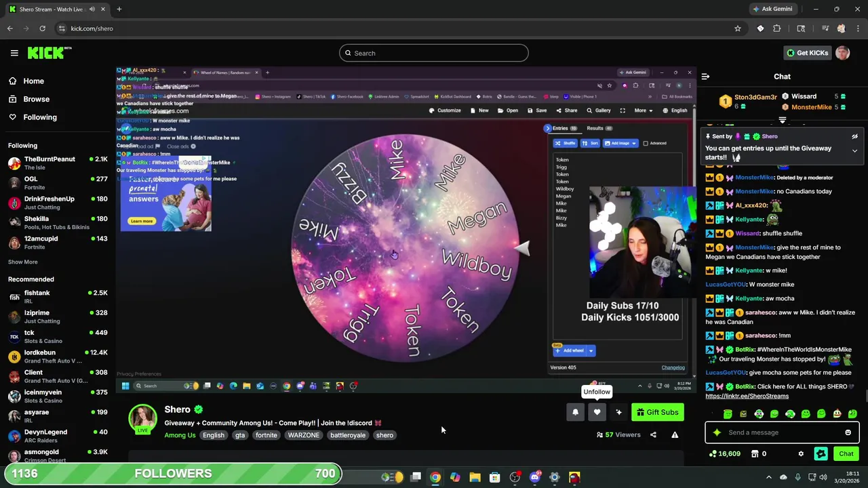Open lordkebun recommended channel
The image size is (868, 488).
[x=58, y=357]
